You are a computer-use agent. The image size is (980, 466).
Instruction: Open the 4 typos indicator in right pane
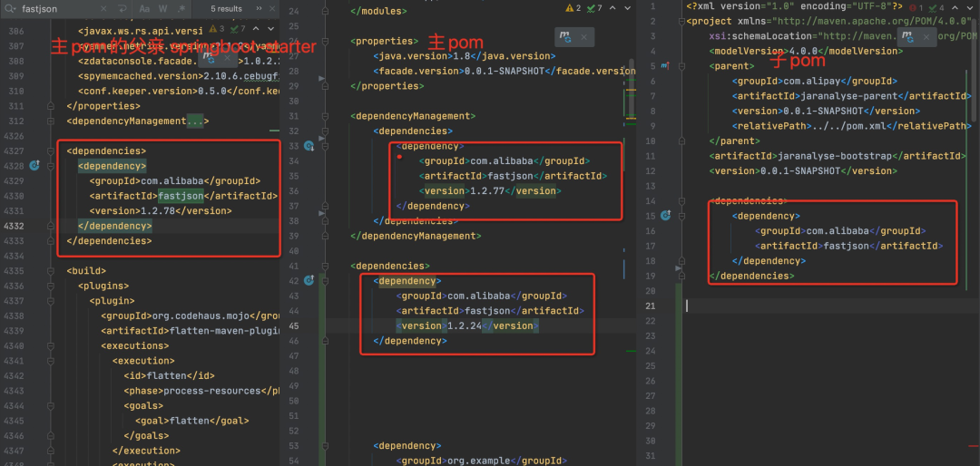pos(936,7)
